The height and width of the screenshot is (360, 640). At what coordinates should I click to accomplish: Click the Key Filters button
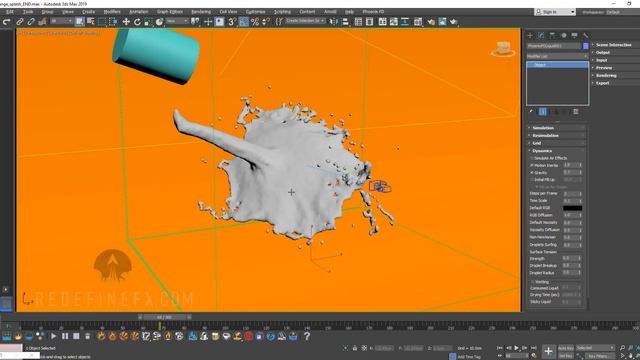599,356
